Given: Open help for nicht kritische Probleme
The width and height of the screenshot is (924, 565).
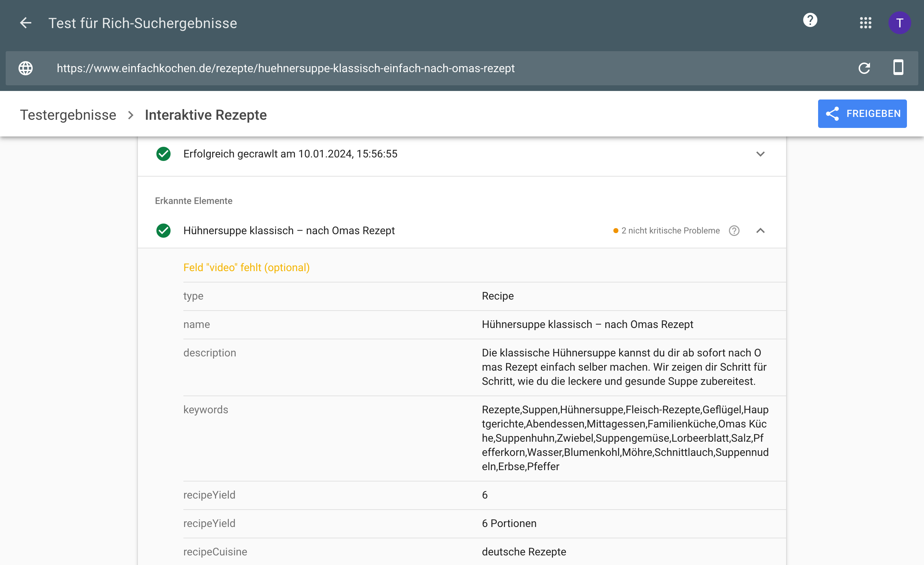Looking at the screenshot, I should (734, 231).
